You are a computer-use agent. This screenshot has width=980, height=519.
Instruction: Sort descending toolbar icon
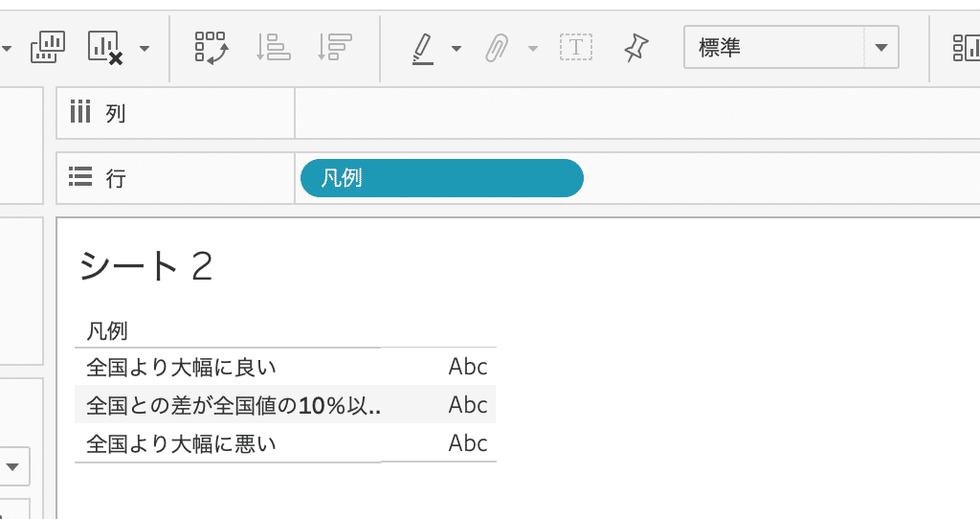pos(334,48)
